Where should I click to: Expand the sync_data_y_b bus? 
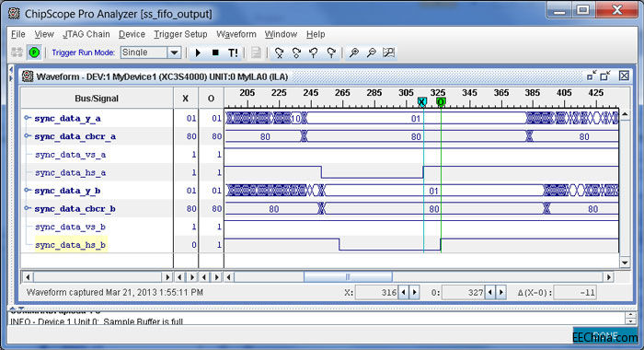coord(27,190)
